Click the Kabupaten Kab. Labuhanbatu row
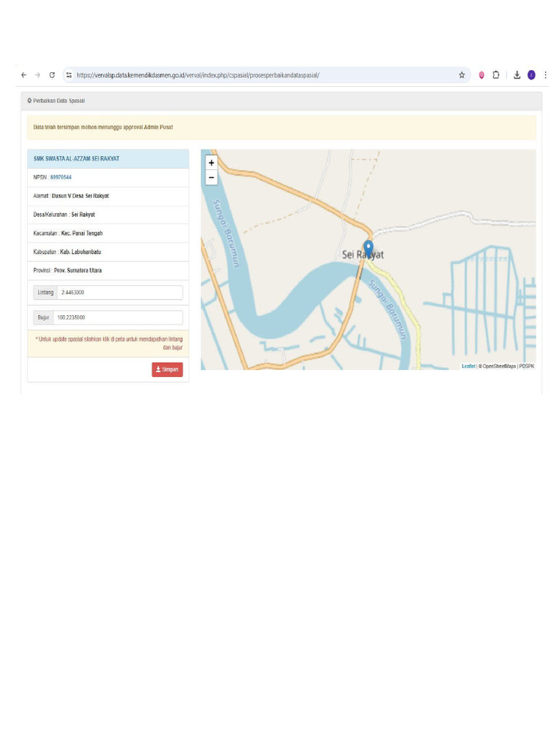 pyautogui.click(x=108, y=252)
